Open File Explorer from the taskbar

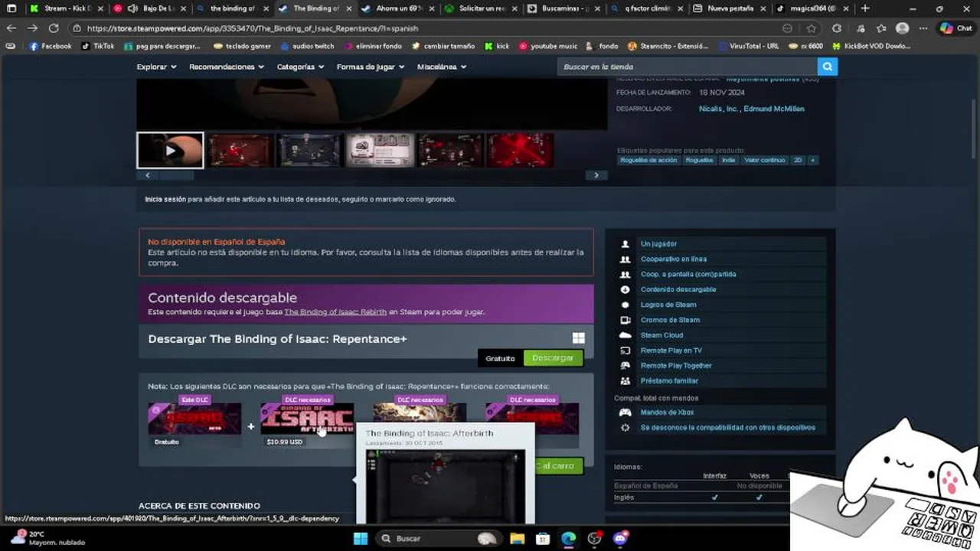tap(517, 538)
